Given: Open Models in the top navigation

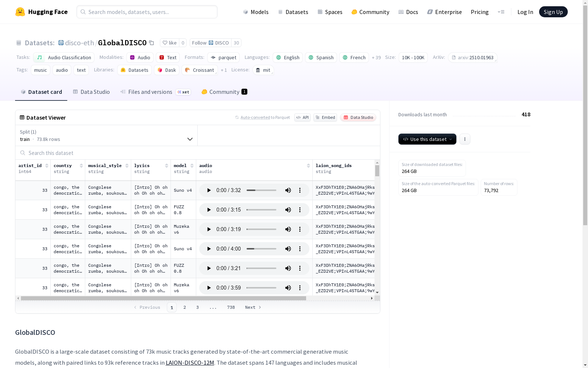Looking at the screenshot, I should [256, 12].
